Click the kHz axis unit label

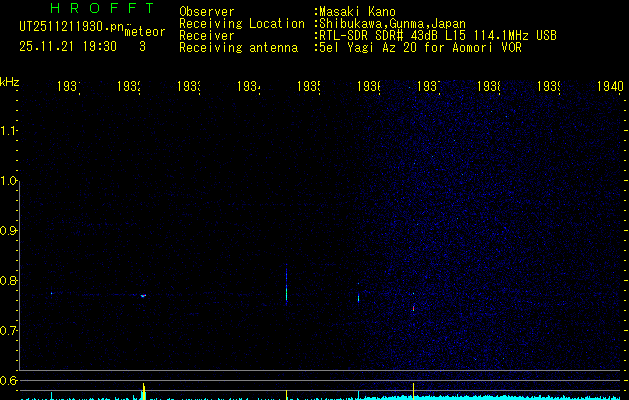point(10,82)
